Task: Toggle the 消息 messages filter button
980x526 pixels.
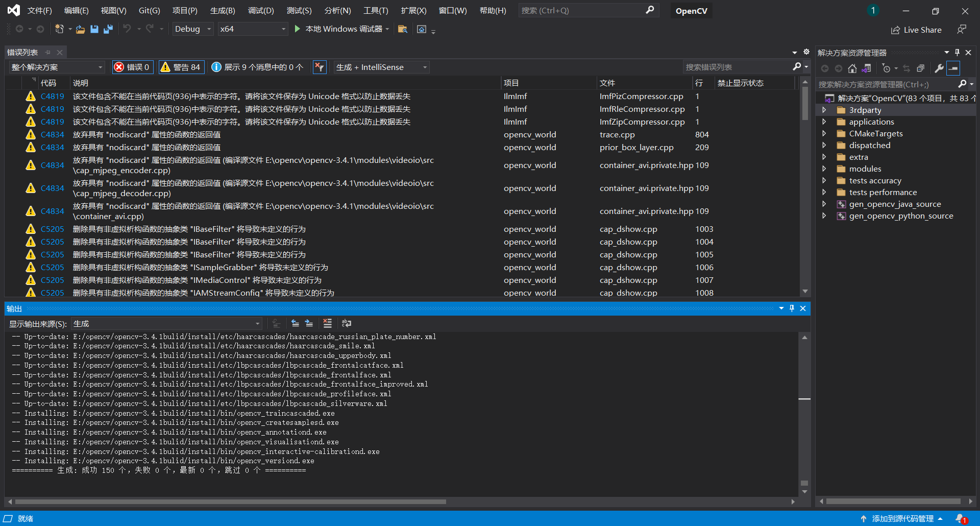Action: tap(257, 67)
